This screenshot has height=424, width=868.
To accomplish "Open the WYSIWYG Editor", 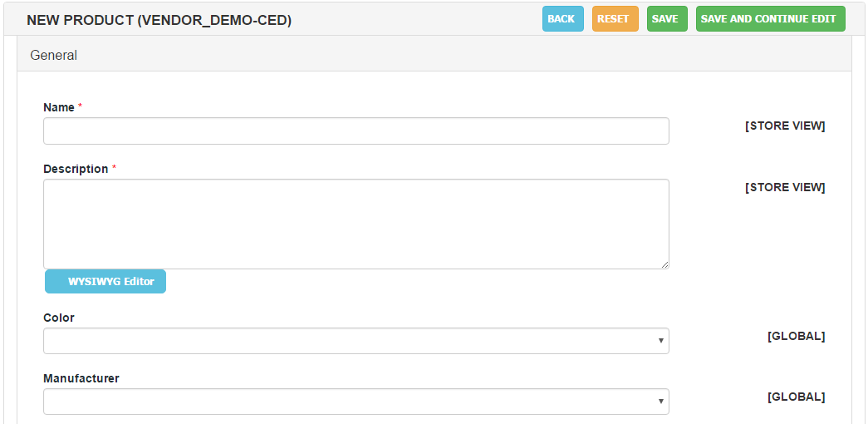I will [105, 282].
